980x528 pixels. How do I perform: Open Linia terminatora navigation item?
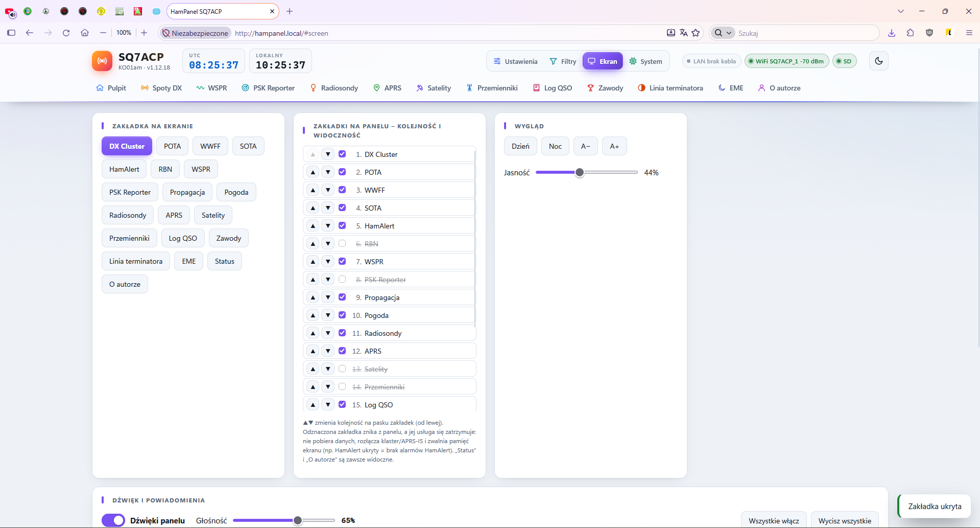click(x=671, y=88)
